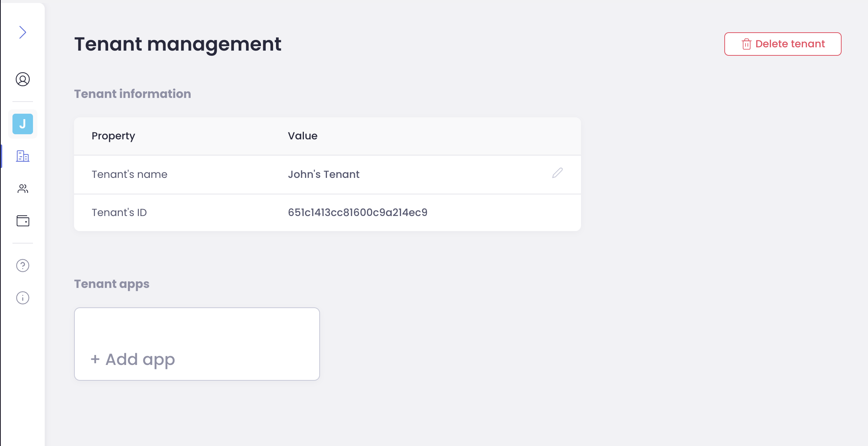Image resolution: width=868 pixels, height=446 pixels.
Task: Click the "John's Tenant" name value
Action: (323, 174)
